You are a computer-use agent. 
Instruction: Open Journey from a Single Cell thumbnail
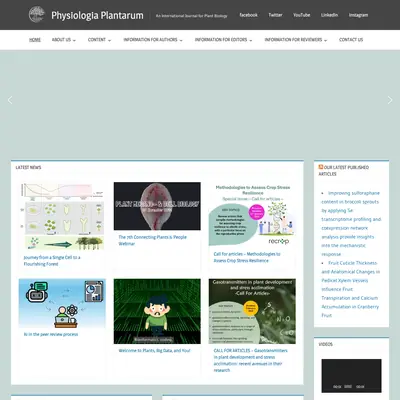coord(62,216)
